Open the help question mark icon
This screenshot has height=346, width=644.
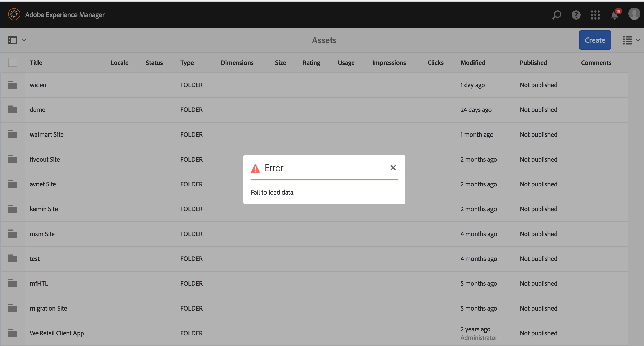(x=576, y=15)
